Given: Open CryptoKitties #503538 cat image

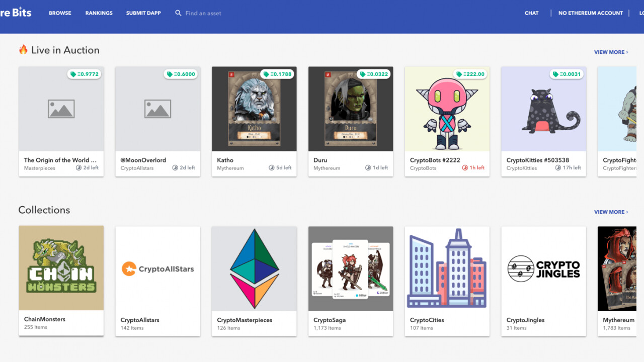Looking at the screenshot, I should click(x=543, y=109).
